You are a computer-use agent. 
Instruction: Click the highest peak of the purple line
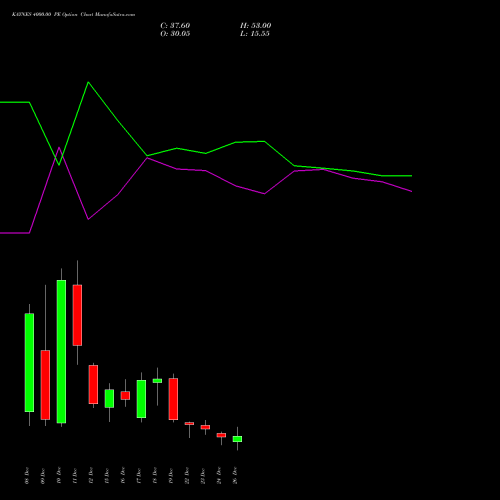59,147
